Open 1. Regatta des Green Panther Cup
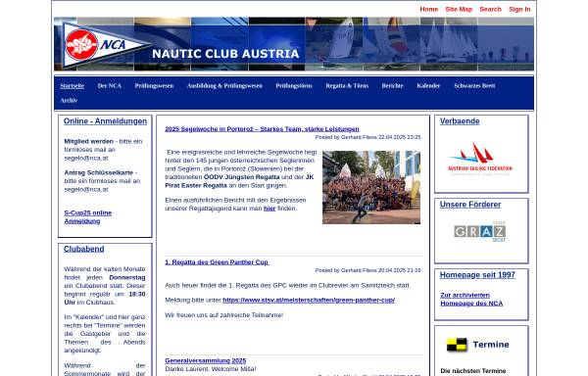Image resolution: width=588 pixels, height=376 pixels. click(x=218, y=262)
